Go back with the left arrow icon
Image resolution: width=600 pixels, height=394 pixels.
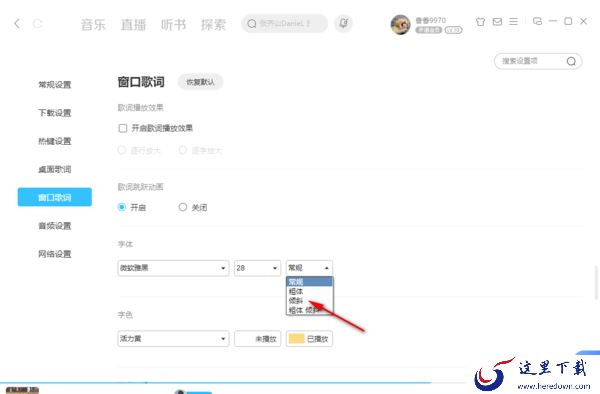pyautogui.click(x=17, y=24)
